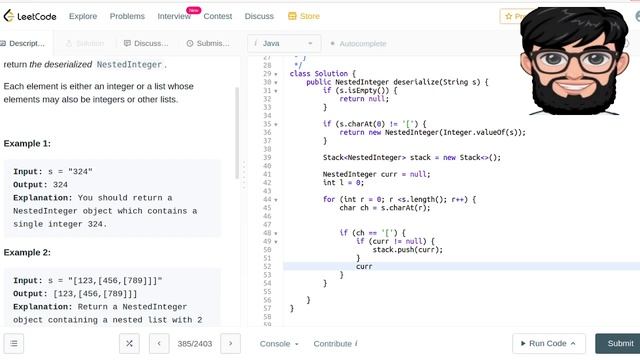
Task: Go to the previous problem arrow
Action: tap(159, 344)
